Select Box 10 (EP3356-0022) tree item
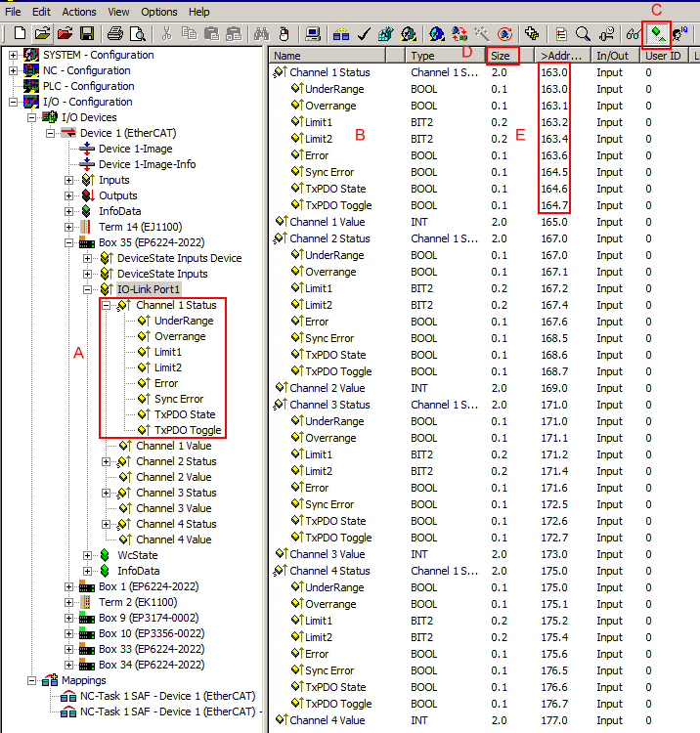Image resolution: width=700 pixels, height=733 pixels. (152, 633)
